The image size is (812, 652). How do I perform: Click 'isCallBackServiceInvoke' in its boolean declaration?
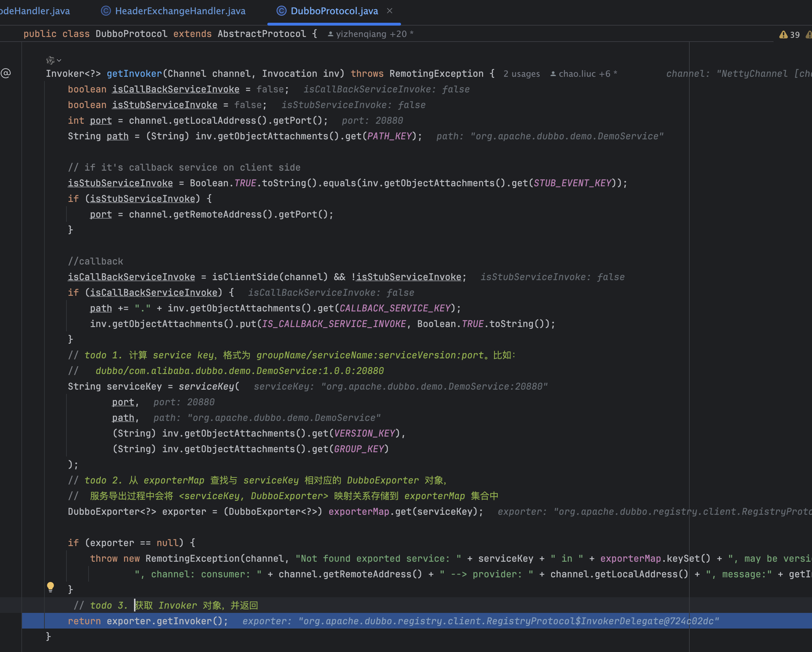(176, 89)
